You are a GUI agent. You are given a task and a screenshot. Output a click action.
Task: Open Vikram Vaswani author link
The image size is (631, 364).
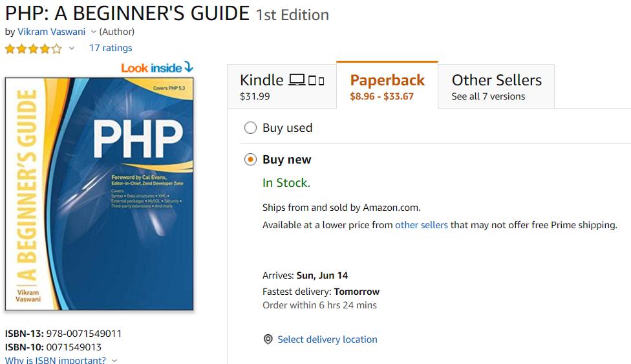[52, 32]
